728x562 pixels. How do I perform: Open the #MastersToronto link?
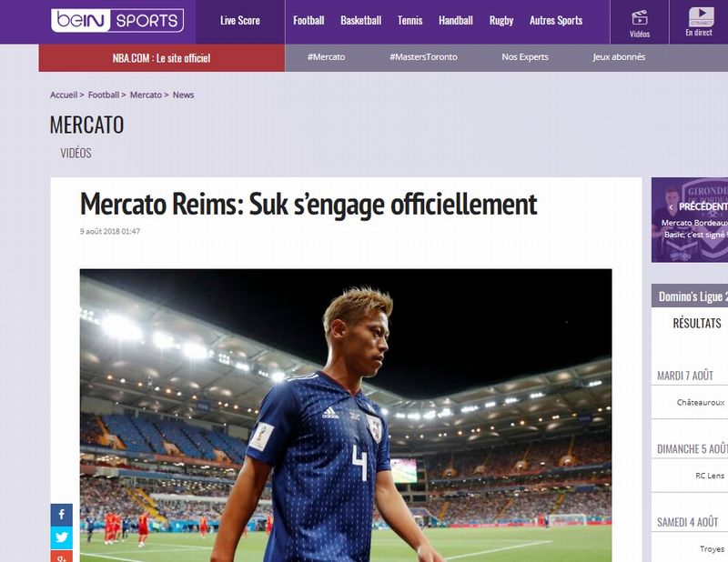point(423,57)
